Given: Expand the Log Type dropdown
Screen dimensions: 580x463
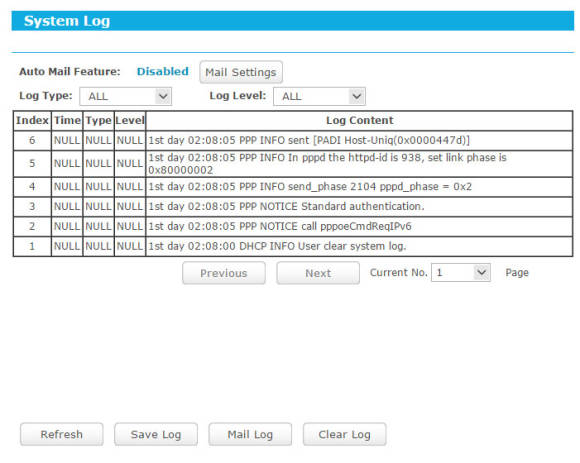Looking at the screenshot, I should (125, 97).
